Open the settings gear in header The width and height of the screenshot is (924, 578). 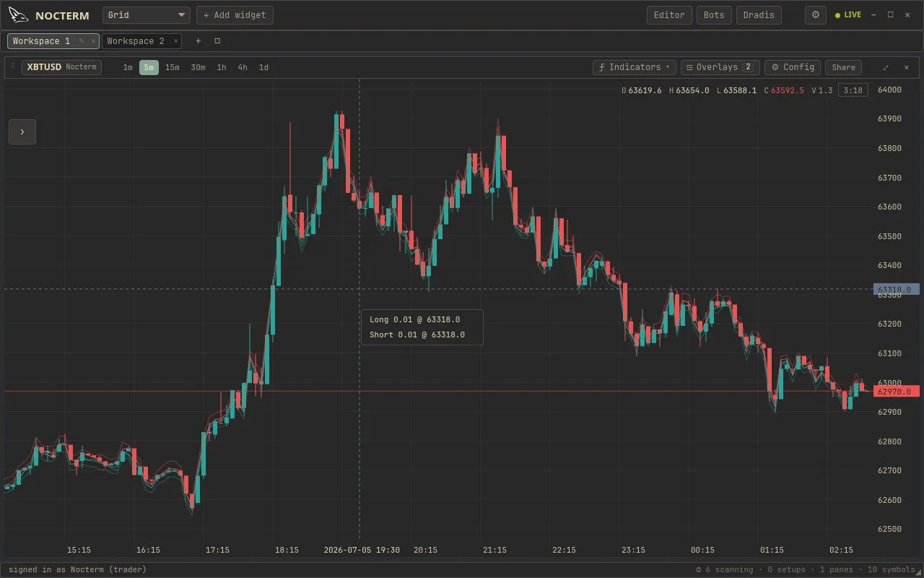point(816,15)
